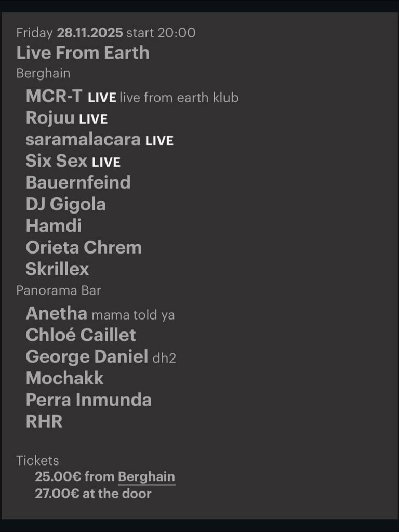Click the event date 28.11.2025
Image resolution: width=399 pixels, height=532 pixels.
pyautogui.click(x=90, y=33)
